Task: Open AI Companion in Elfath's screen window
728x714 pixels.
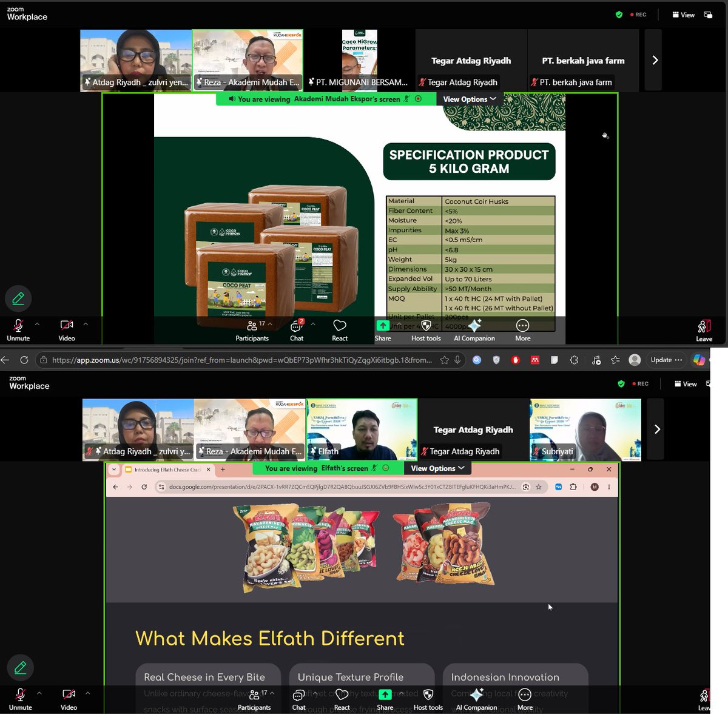Action: [x=477, y=699]
